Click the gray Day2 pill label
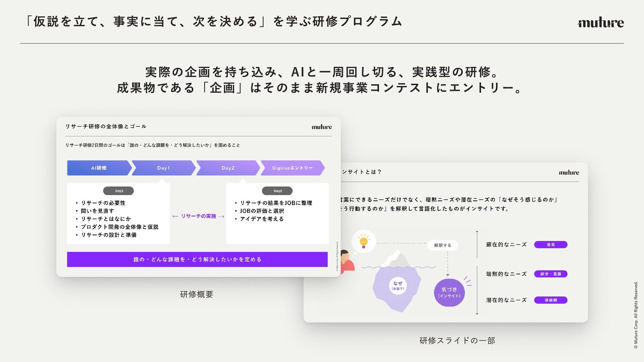 click(277, 191)
